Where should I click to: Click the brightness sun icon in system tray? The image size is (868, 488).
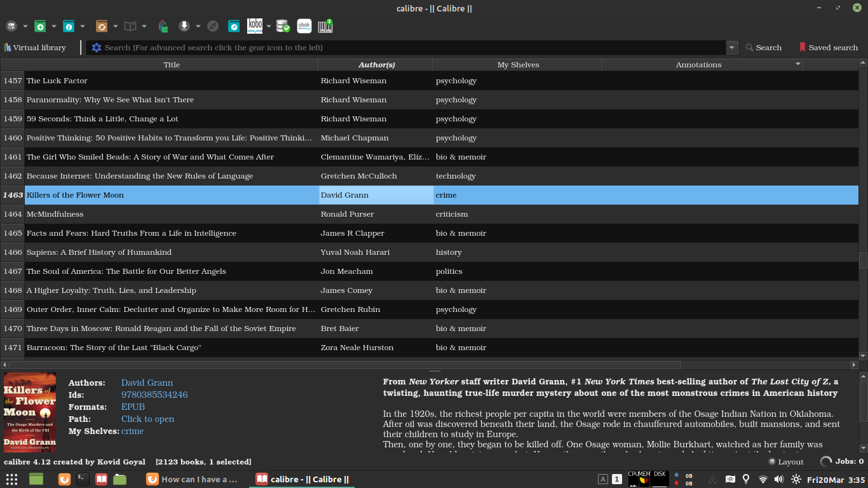point(796,479)
